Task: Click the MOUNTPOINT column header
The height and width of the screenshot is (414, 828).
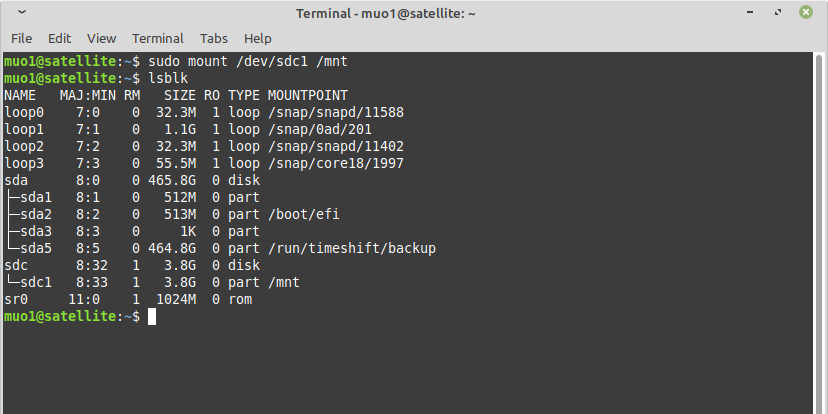Action: click(x=309, y=95)
